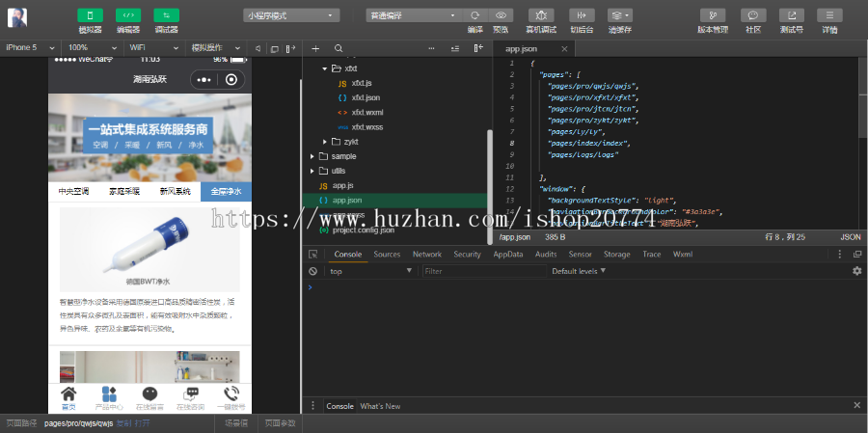Click the collapse-all icon in file tree
This screenshot has width=868, height=433.
click(x=455, y=49)
